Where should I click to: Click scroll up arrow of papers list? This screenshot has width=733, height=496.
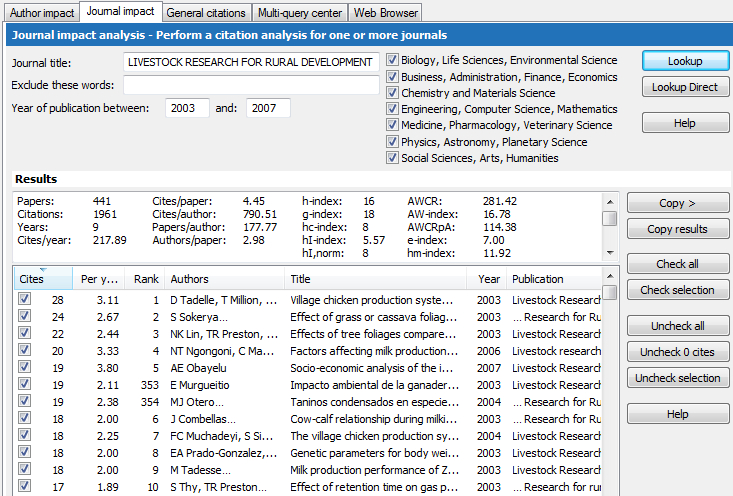(x=609, y=275)
